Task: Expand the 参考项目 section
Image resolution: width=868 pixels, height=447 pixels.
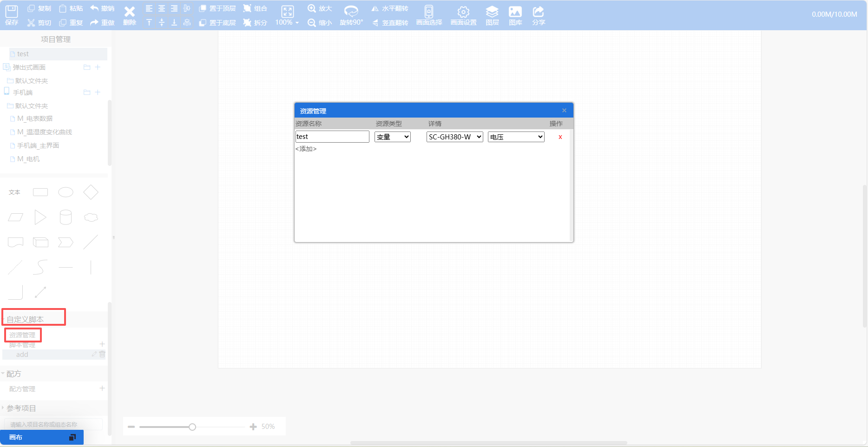Action: point(21,408)
